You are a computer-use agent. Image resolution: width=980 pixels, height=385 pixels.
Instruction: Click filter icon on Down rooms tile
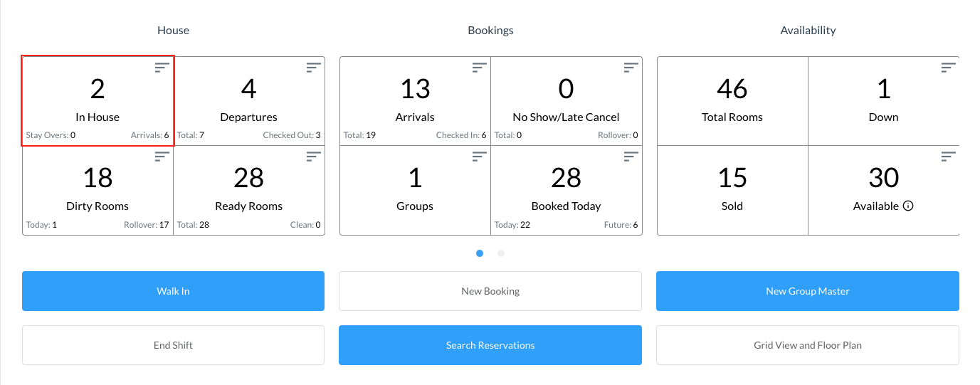(948, 68)
